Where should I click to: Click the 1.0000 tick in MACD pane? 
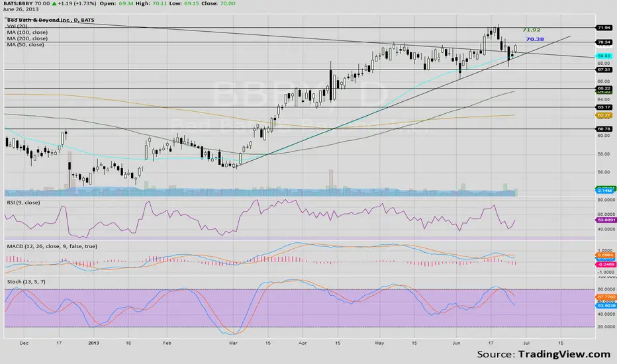click(606, 250)
